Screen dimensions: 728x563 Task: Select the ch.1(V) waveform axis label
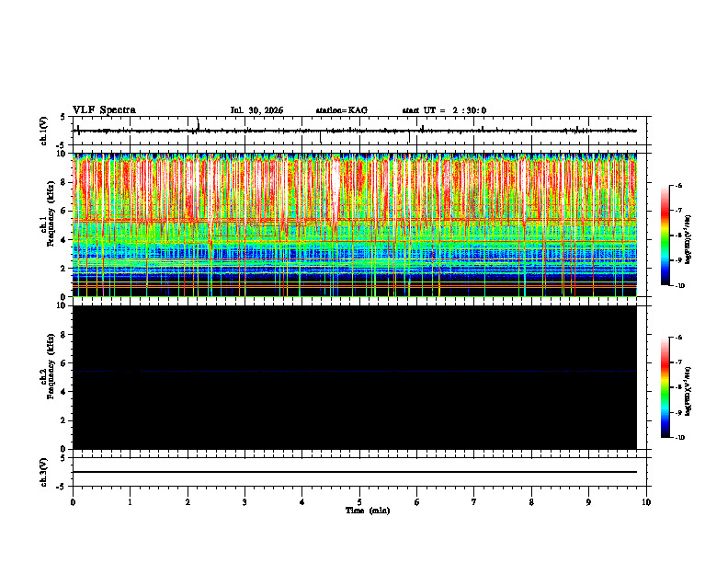(x=43, y=131)
